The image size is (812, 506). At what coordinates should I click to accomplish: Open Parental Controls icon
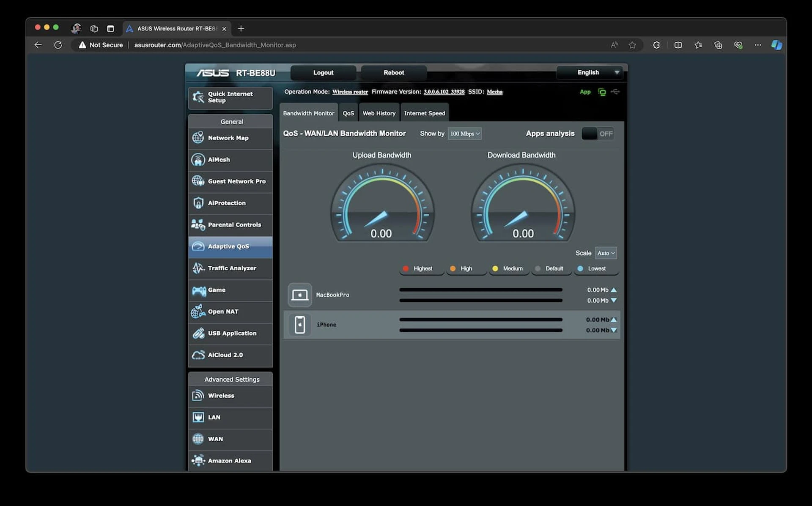pyautogui.click(x=198, y=224)
